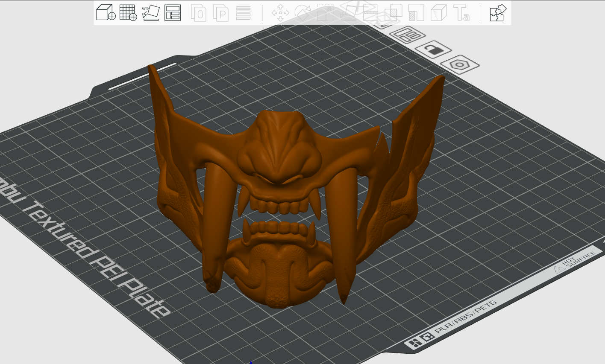Select the Scale gizmo tool
The width and height of the screenshot is (605, 364).
(325, 13)
